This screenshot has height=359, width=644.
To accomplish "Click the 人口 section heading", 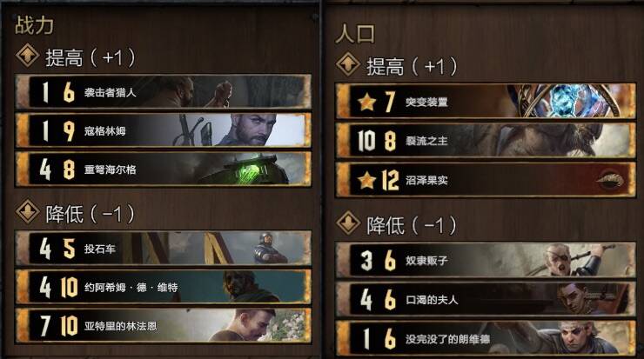I will coord(355,34).
